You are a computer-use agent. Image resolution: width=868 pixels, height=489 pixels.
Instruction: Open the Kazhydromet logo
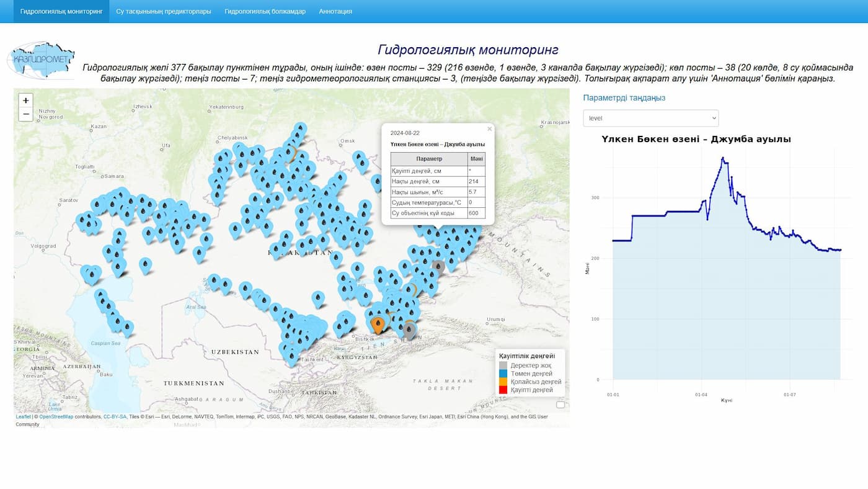[x=41, y=60]
